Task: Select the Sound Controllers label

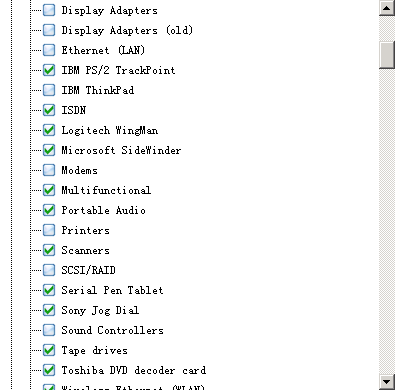Action: click(x=112, y=330)
